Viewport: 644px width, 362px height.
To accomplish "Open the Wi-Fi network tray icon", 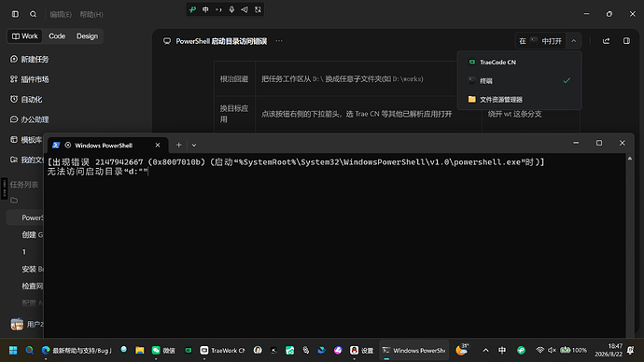I will (540, 350).
